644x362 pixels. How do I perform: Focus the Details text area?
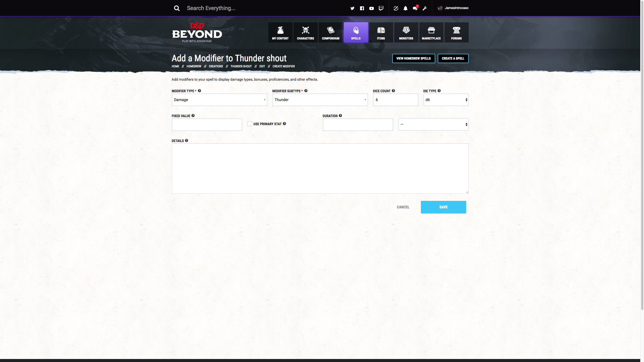[320, 168]
